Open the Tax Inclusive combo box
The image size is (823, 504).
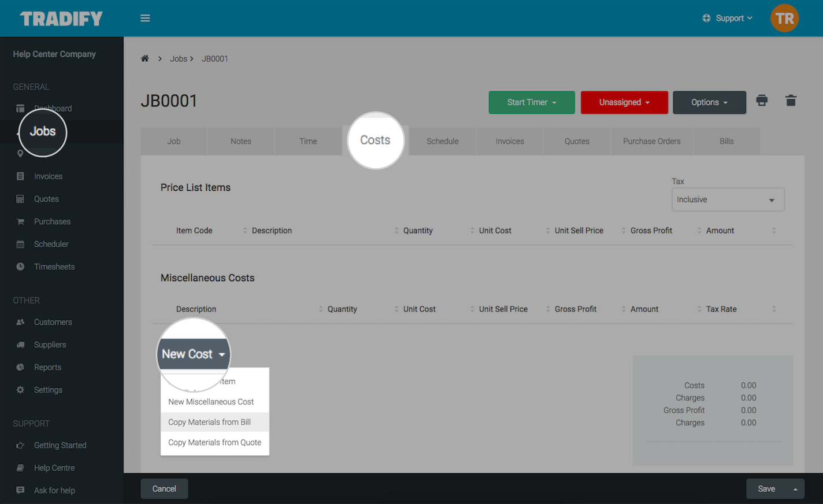(728, 199)
